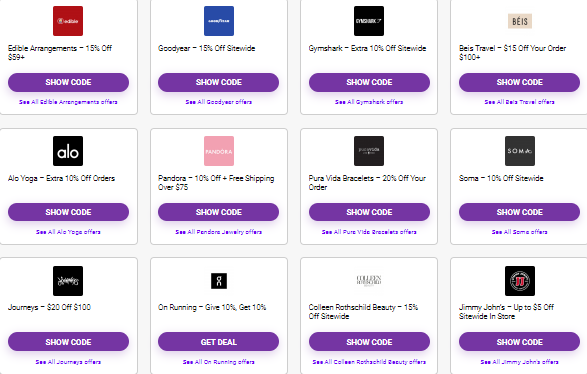Select the Alo Yoga logo
This screenshot has height=374, width=587.
[68, 151]
